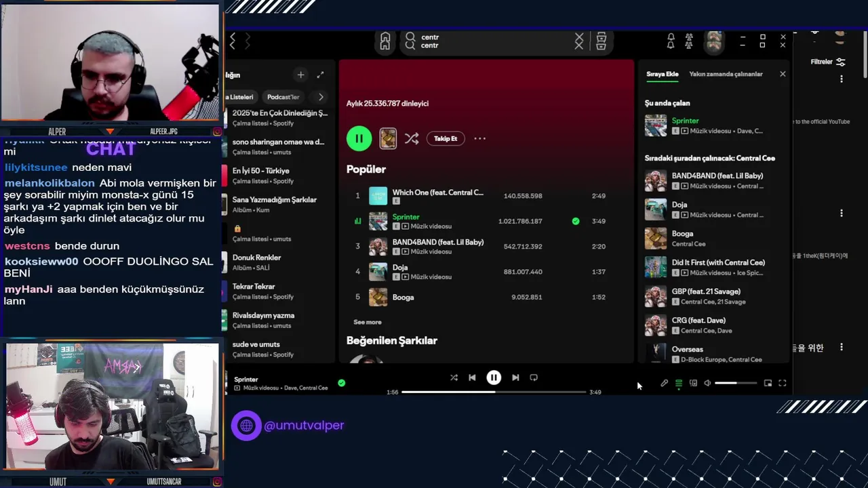This screenshot has width=868, height=488.
Task: Open the current playlist thumbnail beside play button
Action: click(x=388, y=138)
